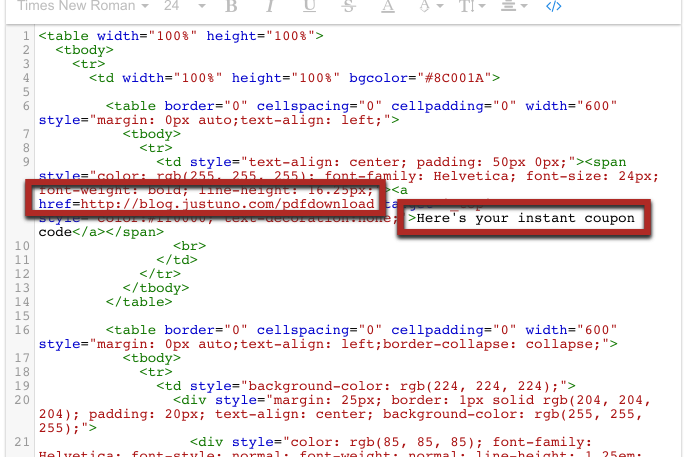Screen dimensions: 685x457
Task: Open the background highlight color dropdown
Action: point(431,7)
